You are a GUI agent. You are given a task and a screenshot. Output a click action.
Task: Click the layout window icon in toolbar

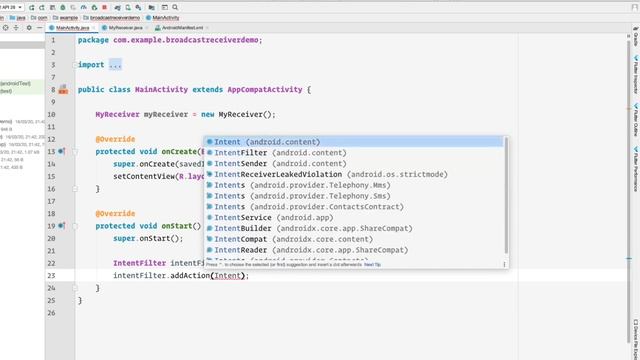[x=164, y=7]
